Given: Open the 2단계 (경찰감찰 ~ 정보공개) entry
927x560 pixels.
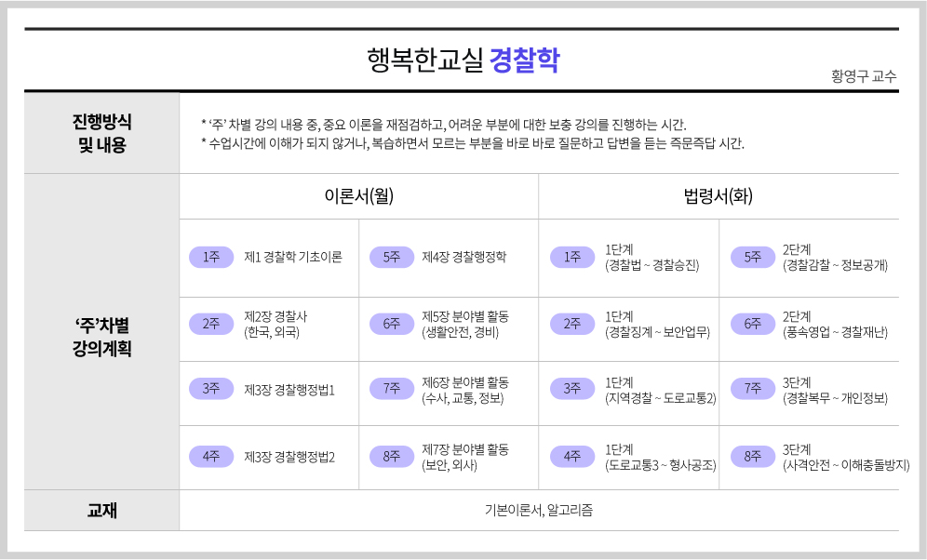Looking at the screenshot, I should [x=835, y=258].
